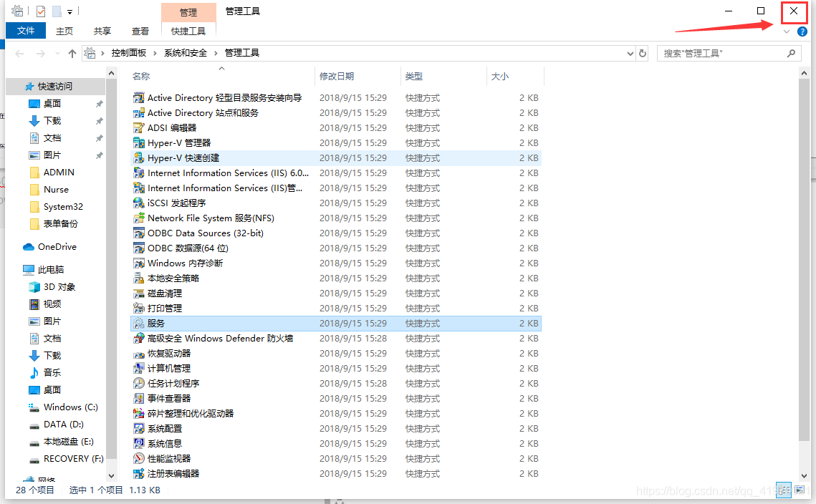The image size is (816, 504).
Task: Click the 任务计划程序 clock icon
Action: click(x=138, y=383)
